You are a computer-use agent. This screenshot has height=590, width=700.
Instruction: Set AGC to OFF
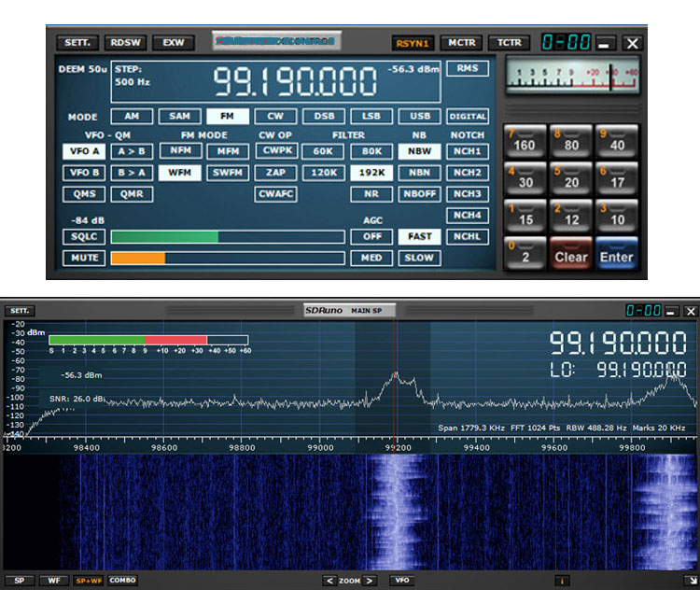tap(371, 237)
